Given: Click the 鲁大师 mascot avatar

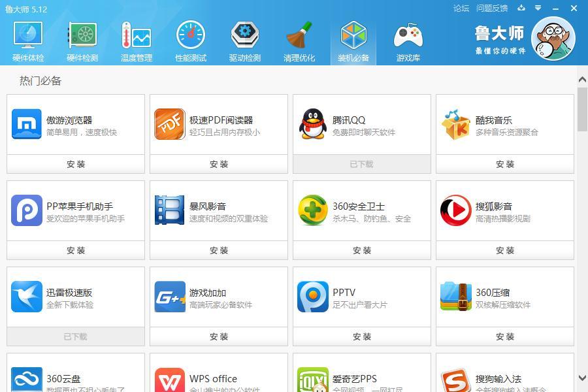Looking at the screenshot, I should pyautogui.click(x=553, y=39).
